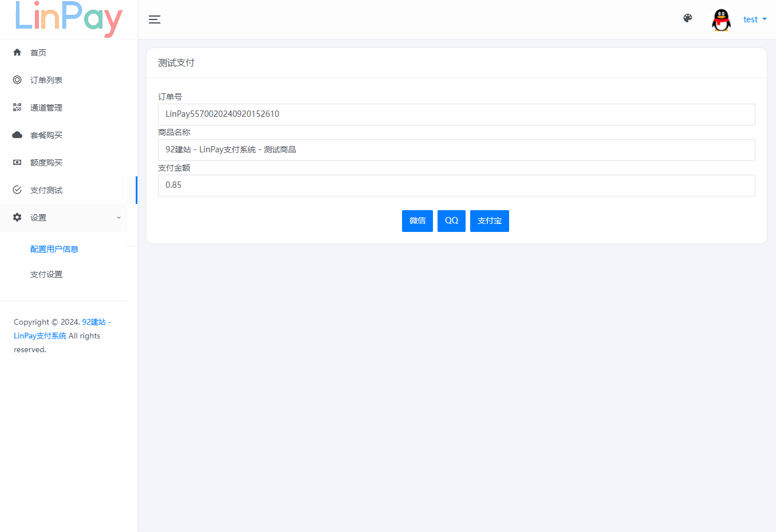Open 支付设置 submenu item

[x=46, y=274]
